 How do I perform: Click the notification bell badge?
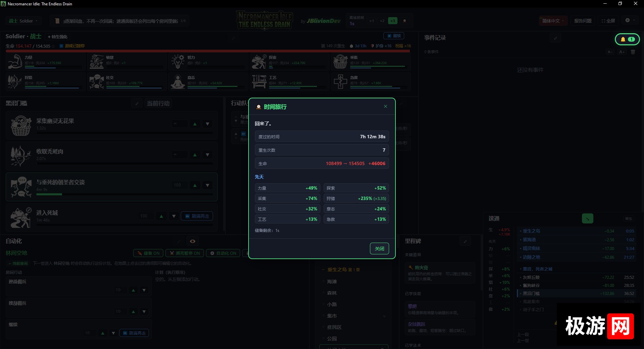click(627, 39)
